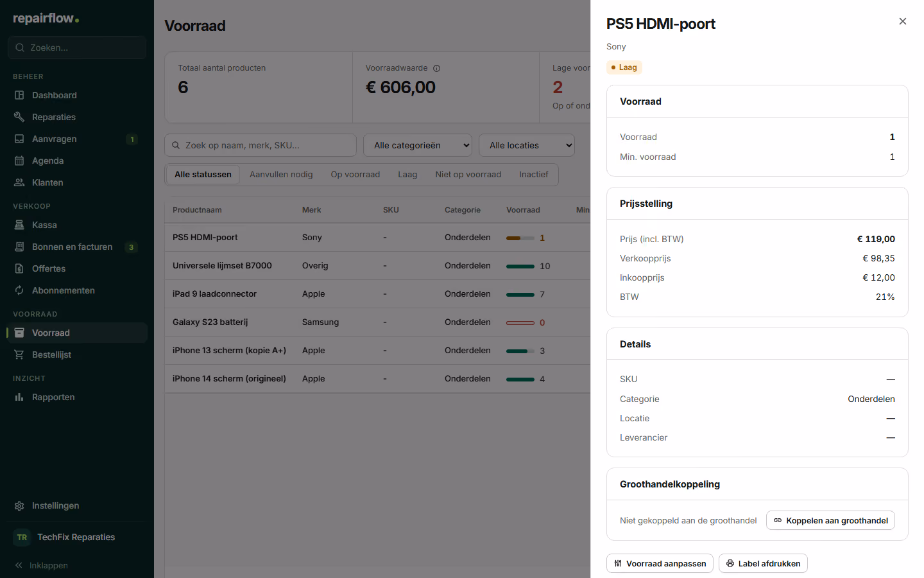Open Dashboard from the sidebar
924x578 pixels.
tap(77, 95)
